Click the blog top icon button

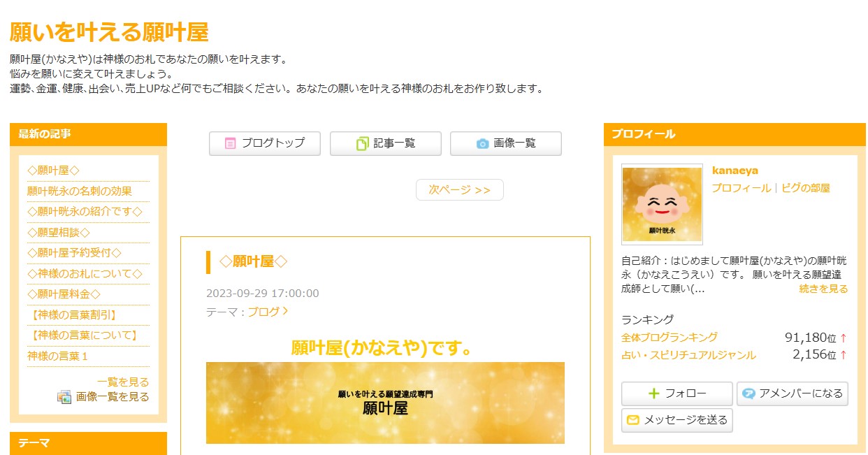pos(264,143)
